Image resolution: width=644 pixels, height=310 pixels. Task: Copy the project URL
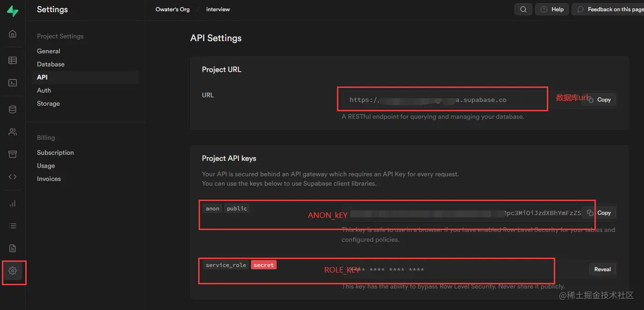tap(599, 100)
